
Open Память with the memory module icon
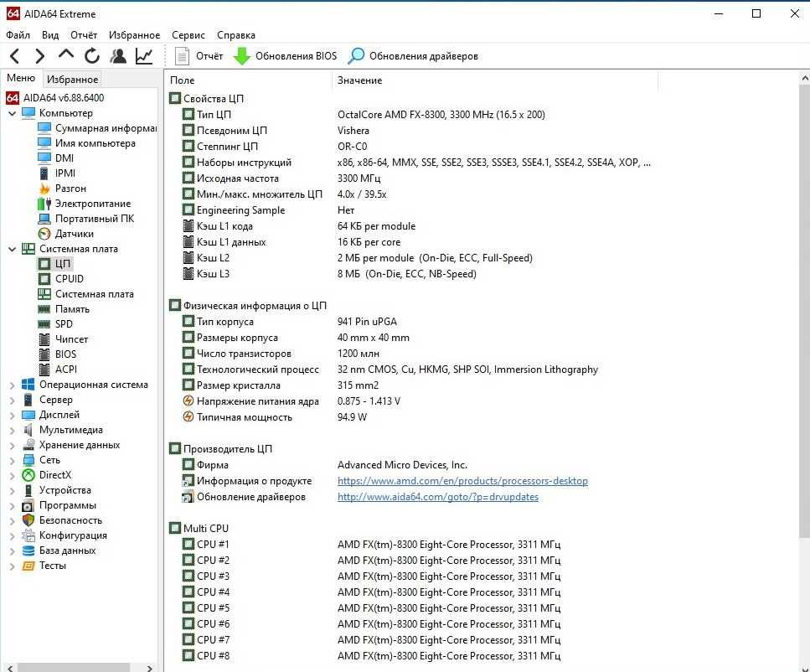click(x=64, y=309)
